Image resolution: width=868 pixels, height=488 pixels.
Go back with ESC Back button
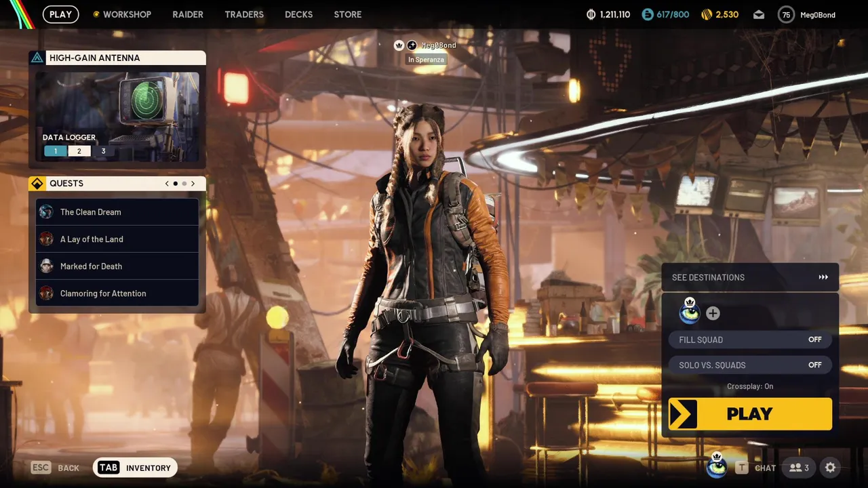click(x=55, y=468)
